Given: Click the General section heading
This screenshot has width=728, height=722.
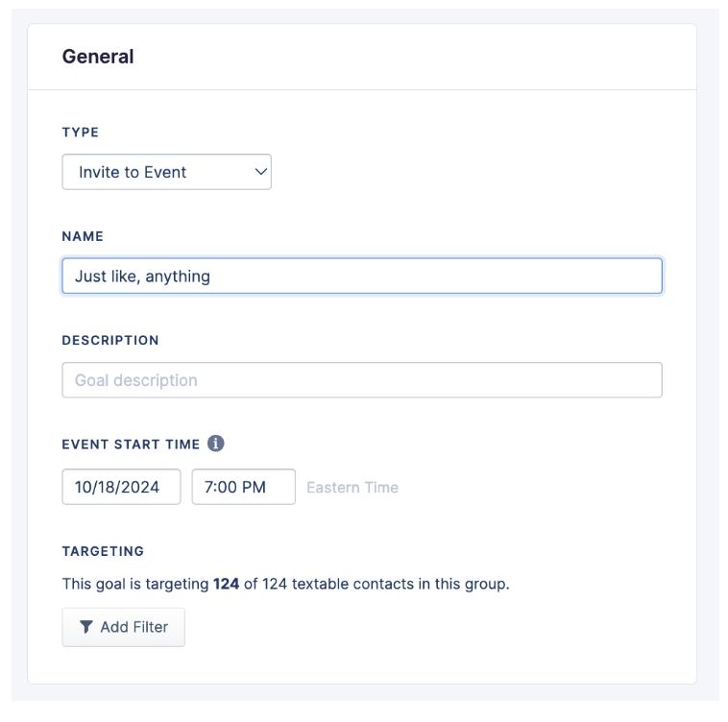Looking at the screenshot, I should coord(98,57).
